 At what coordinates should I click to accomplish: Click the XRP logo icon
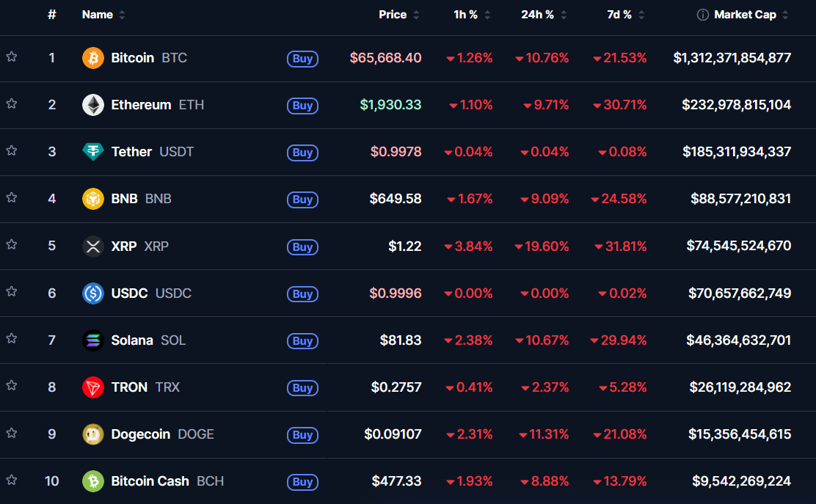[93, 246]
